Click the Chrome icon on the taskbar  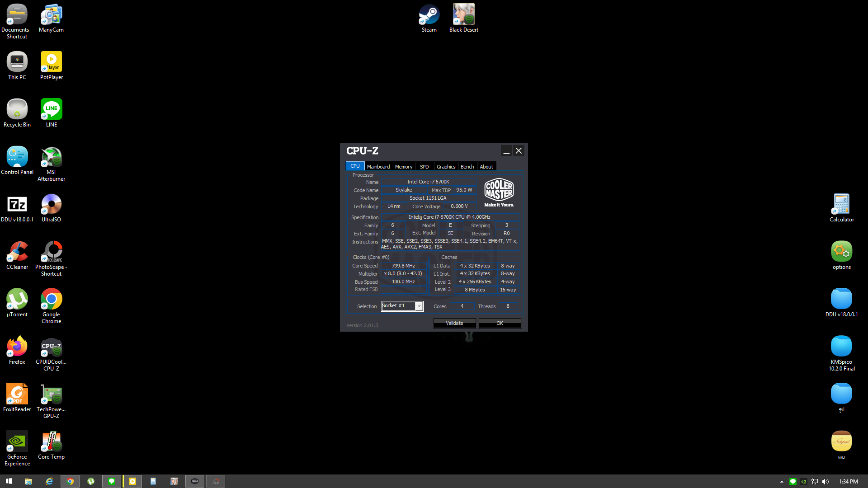pos(70,481)
